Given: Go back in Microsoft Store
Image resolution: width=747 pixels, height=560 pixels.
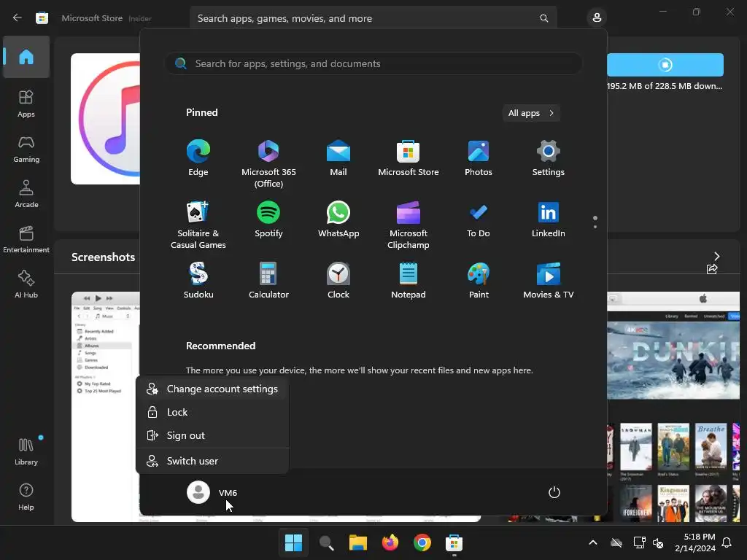Looking at the screenshot, I should pos(18,18).
